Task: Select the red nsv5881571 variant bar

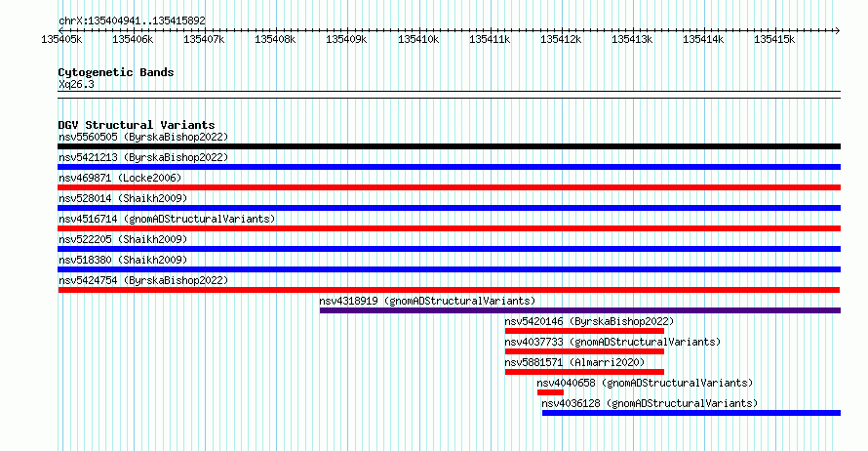Action: 584,372
